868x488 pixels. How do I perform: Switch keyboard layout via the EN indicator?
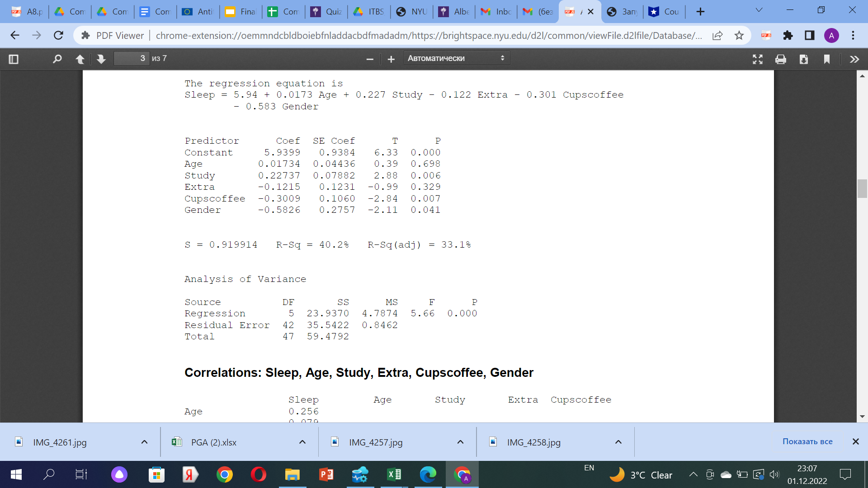[x=589, y=468]
